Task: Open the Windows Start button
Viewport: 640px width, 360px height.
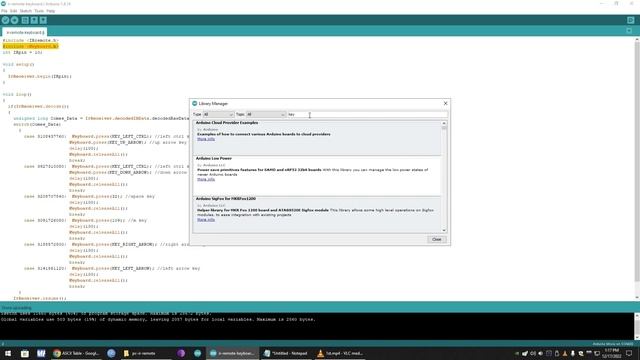Action: coord(8,353)
